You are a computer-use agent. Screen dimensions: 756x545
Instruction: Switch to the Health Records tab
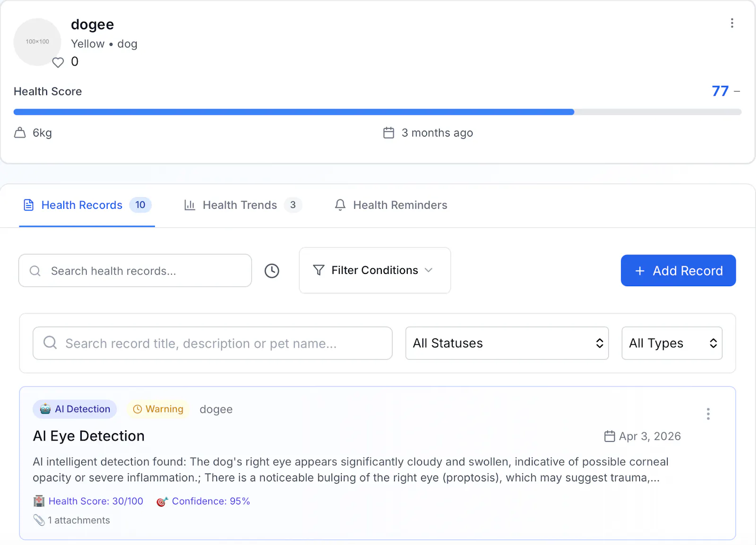(87, 205)
